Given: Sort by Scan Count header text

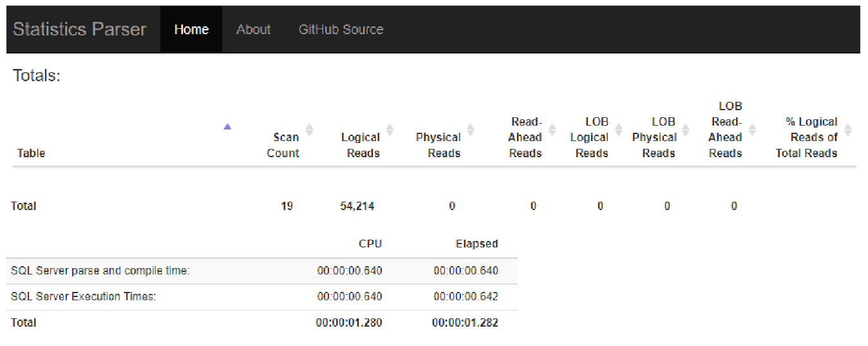Looking at the screenshot, I should coord(285,145).
